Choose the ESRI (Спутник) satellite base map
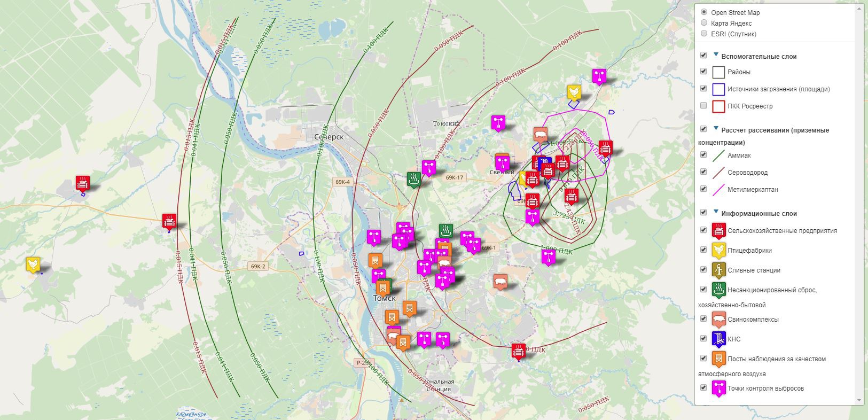Image resolution: width=868 pixels, height=420 pixels. point(704,33)
